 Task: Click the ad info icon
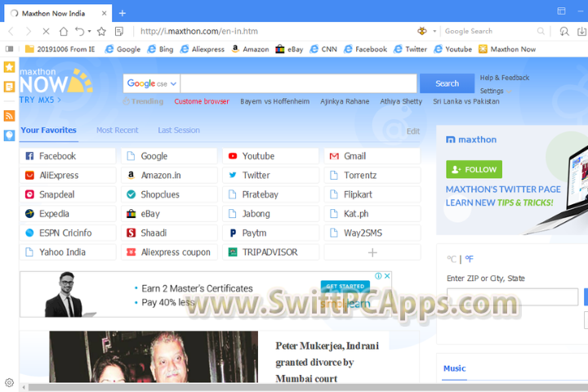pos(378,276)
